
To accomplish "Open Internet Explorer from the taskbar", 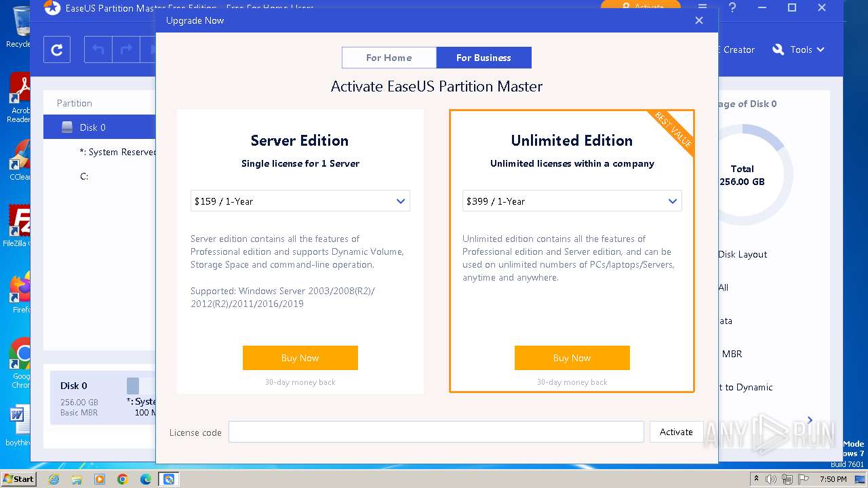I will (54, 479).
